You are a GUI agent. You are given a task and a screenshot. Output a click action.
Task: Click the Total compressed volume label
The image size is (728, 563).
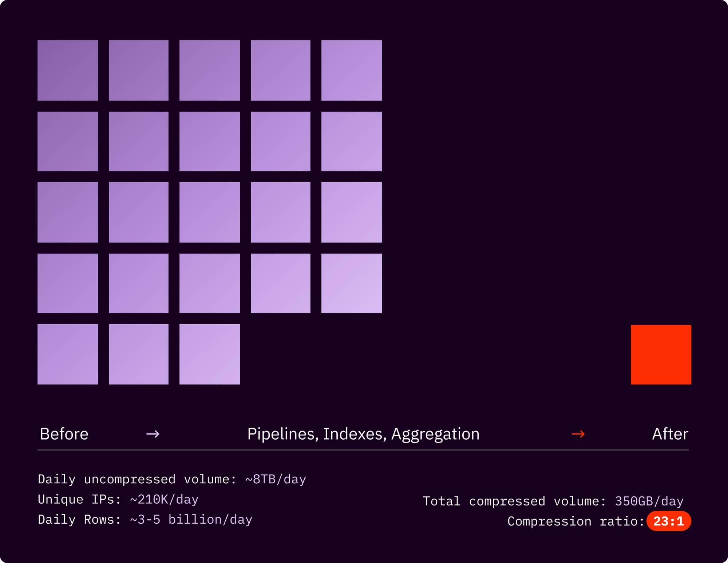click(514, 501)
